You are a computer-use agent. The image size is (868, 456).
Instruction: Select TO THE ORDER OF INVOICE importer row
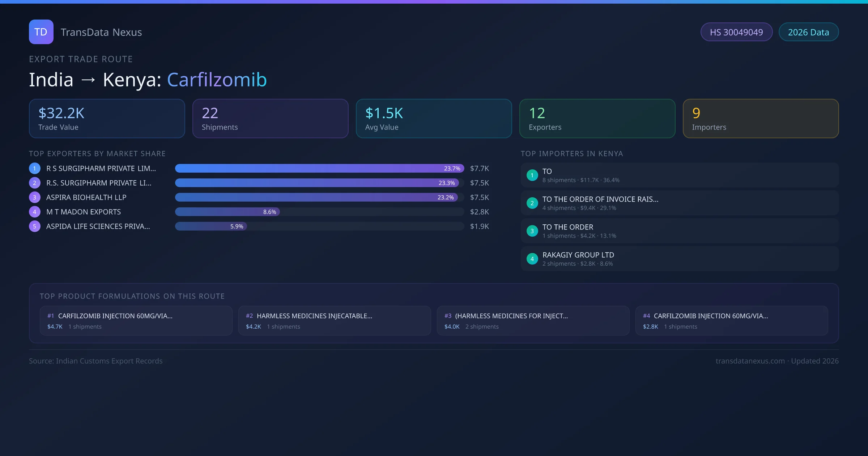pyautogui.click(x=680, y=203)
